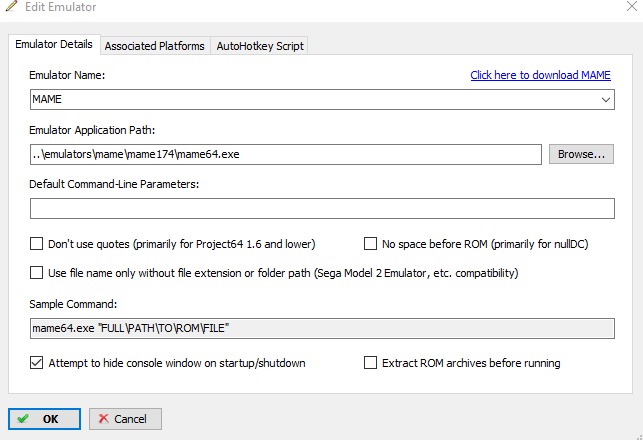Tick Use file name only without extension checkbox
Screen dimensions: 643x440
pyautogui.click(x=36, y=273)
